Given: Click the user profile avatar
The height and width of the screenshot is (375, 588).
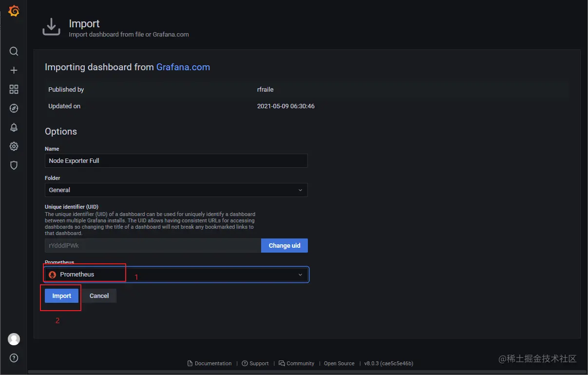Looking at the screenshot, I should click(x=14, y=339).
